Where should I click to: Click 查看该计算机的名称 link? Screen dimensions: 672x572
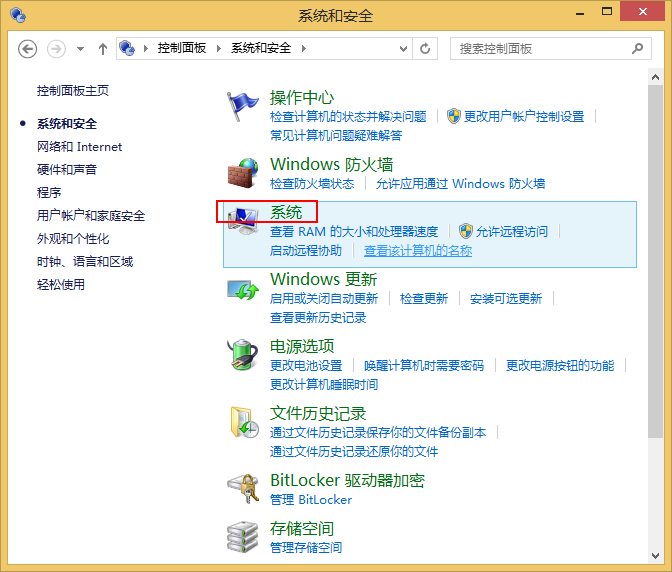coord(418,250)
